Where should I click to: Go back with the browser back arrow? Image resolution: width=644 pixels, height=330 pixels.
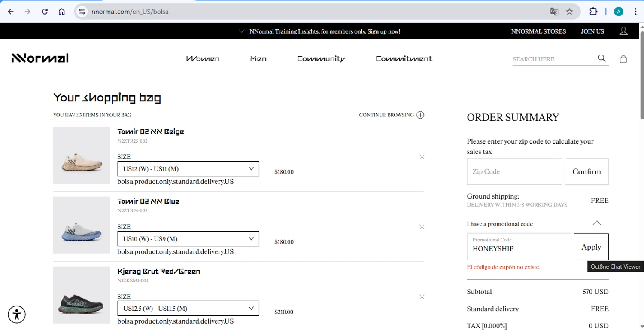(x=11, y=12)
